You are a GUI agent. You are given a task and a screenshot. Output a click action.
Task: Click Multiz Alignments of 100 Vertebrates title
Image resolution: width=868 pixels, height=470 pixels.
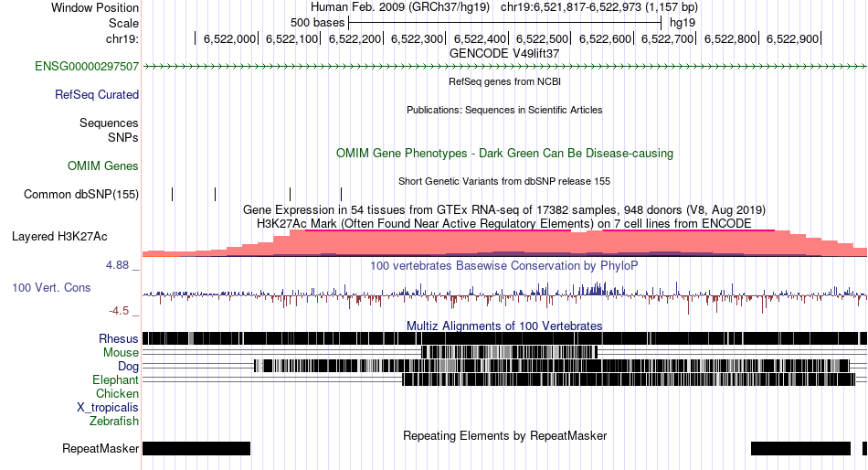coord(504,326)
